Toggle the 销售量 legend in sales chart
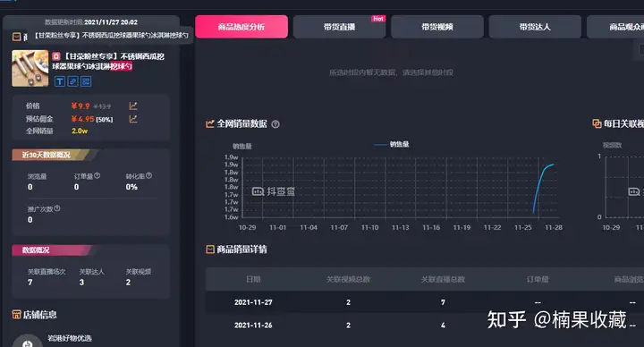This screenshot has height=347, width=644. (392, 144)
